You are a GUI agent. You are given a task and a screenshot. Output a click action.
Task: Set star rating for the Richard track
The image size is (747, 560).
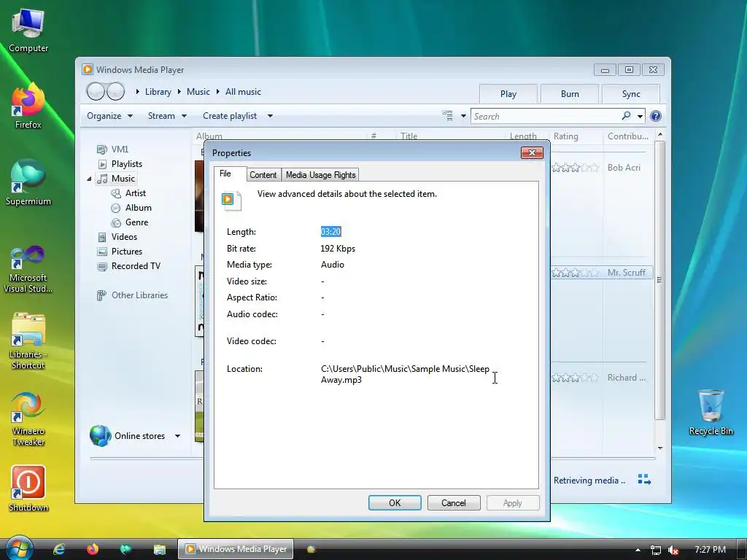(576, 378)
